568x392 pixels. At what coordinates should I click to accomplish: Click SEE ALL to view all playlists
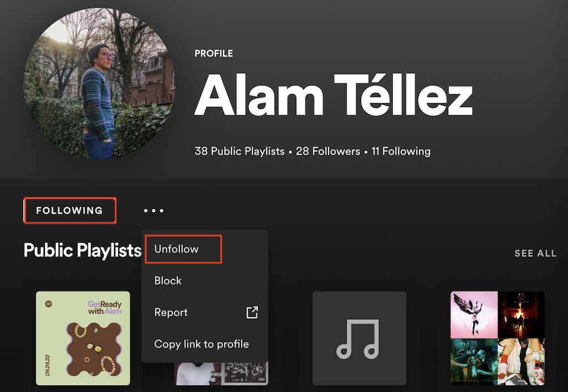(x=535, y=253)
